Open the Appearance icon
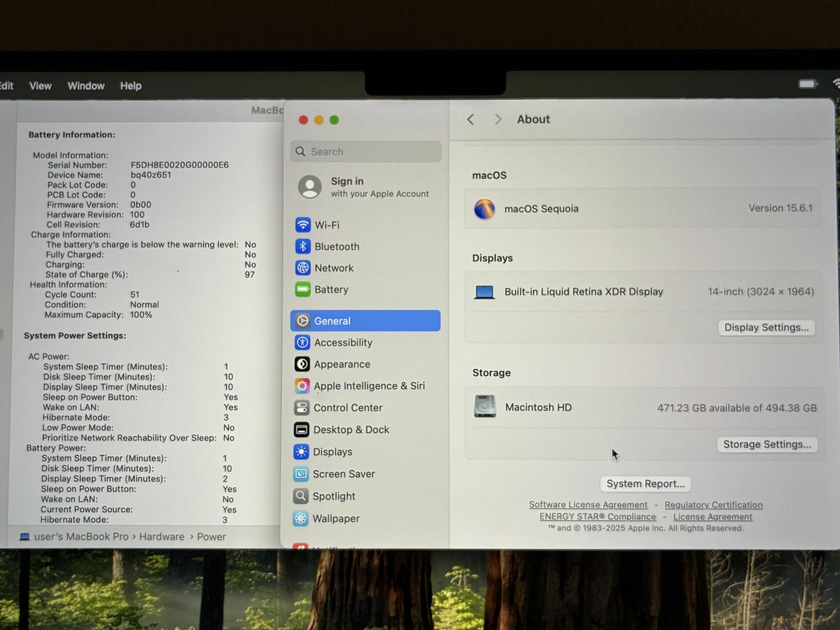Screen dimensions: 840x630 [302, 364]
